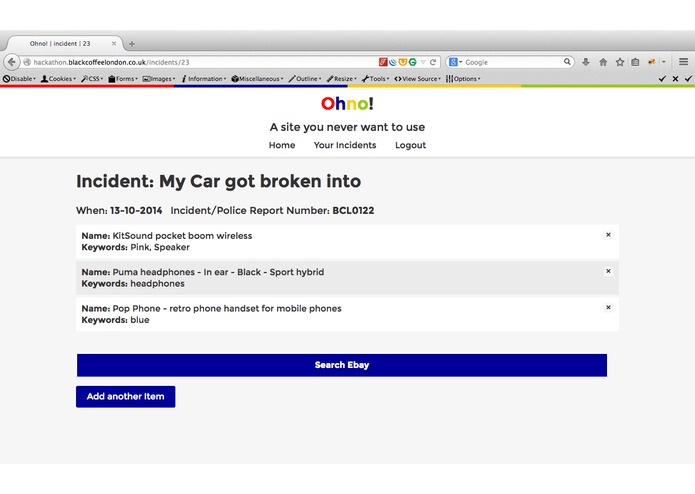Click the 'Keywords: blue' line
695x494 pixels.
[x=115, y=320]
